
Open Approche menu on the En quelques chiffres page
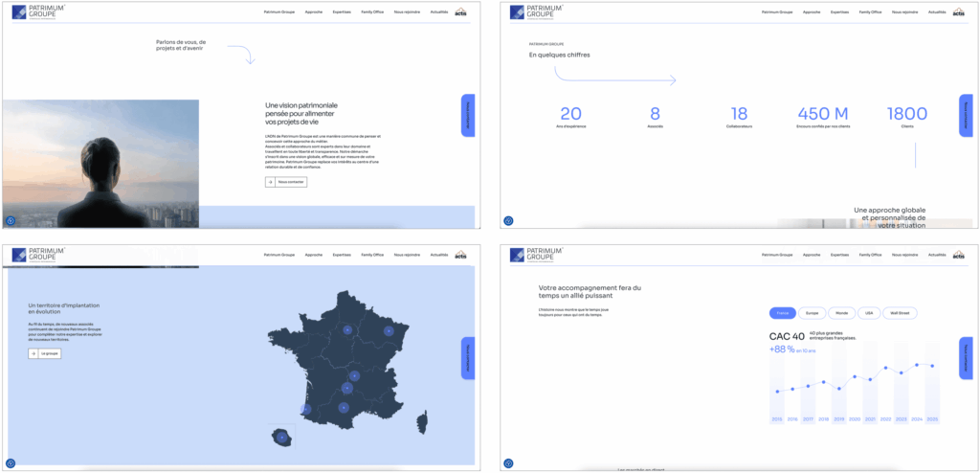click(812, 11)
